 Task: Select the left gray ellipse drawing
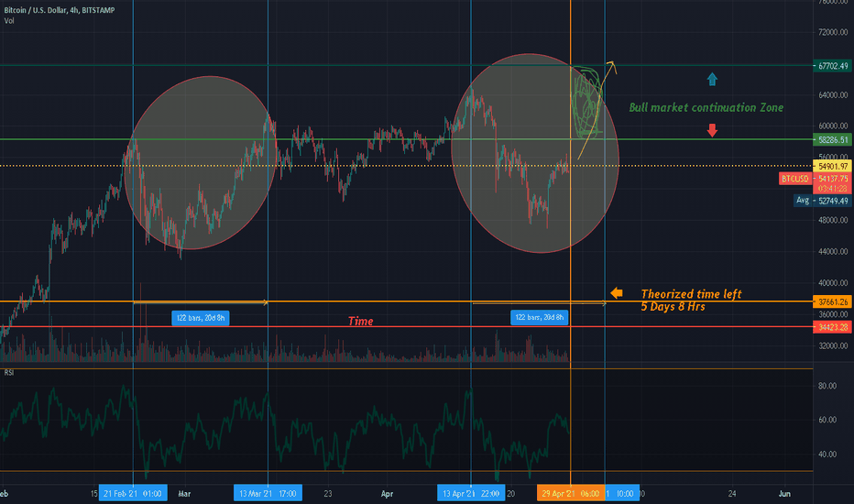pyautogui.click(x=201, y=163)
